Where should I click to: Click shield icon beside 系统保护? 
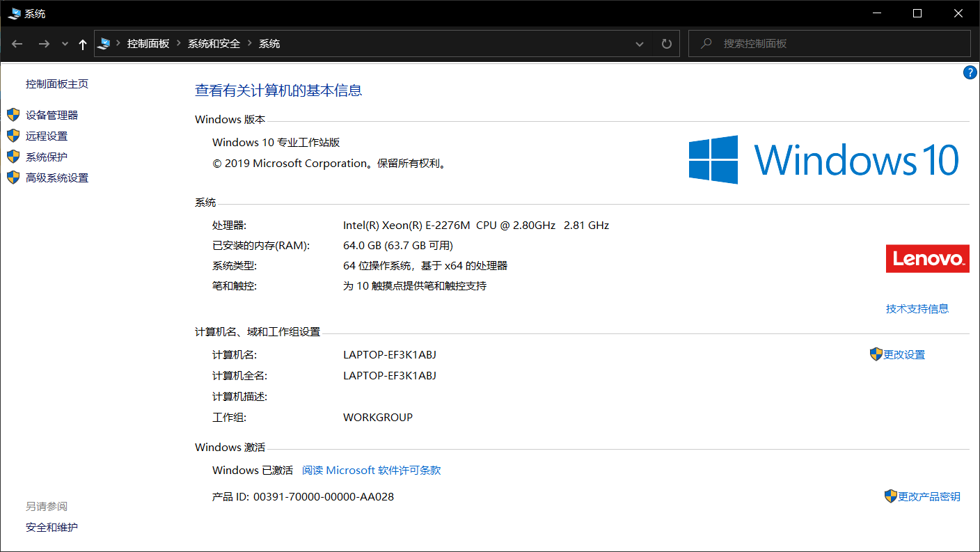coord(13,157)
